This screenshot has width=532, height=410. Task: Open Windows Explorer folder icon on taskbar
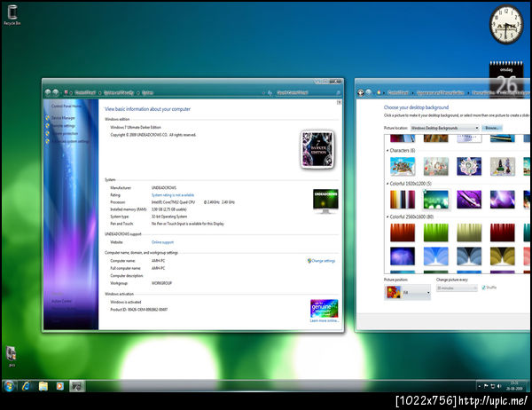[x=43, y=386]
